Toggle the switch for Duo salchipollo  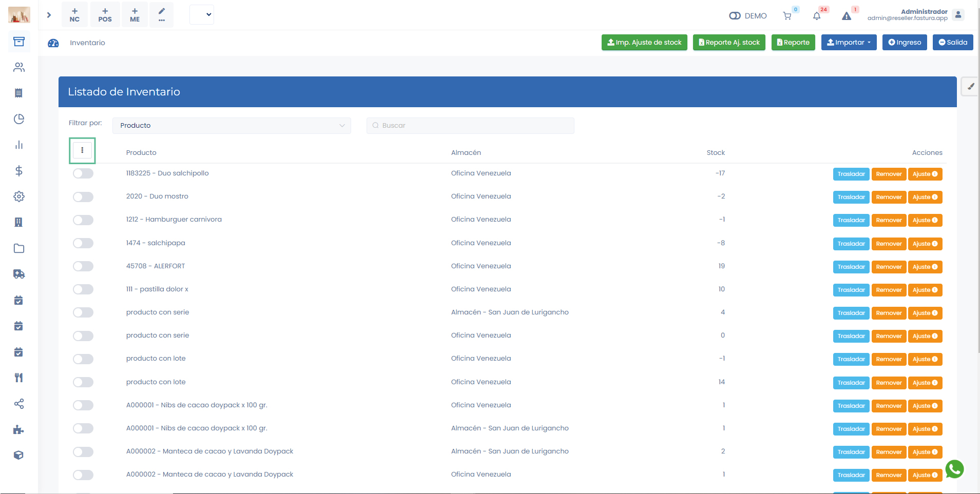pyautogui.click(x=83, y=174)
